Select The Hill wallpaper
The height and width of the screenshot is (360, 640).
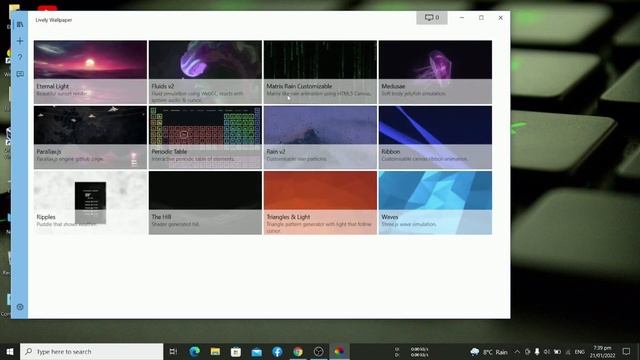pos(205,202)
